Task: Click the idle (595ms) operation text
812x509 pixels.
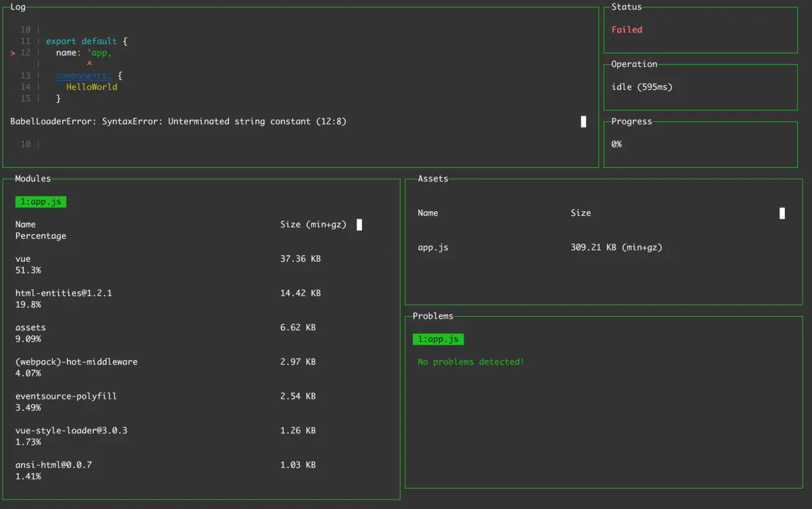Action: coord(642,87)
